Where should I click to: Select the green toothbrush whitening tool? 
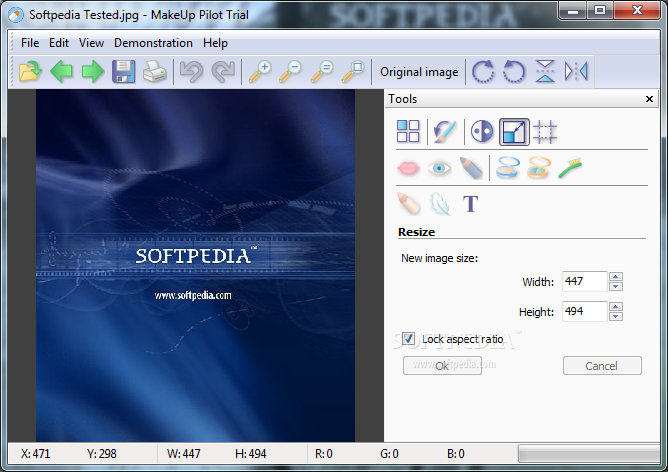570,168
